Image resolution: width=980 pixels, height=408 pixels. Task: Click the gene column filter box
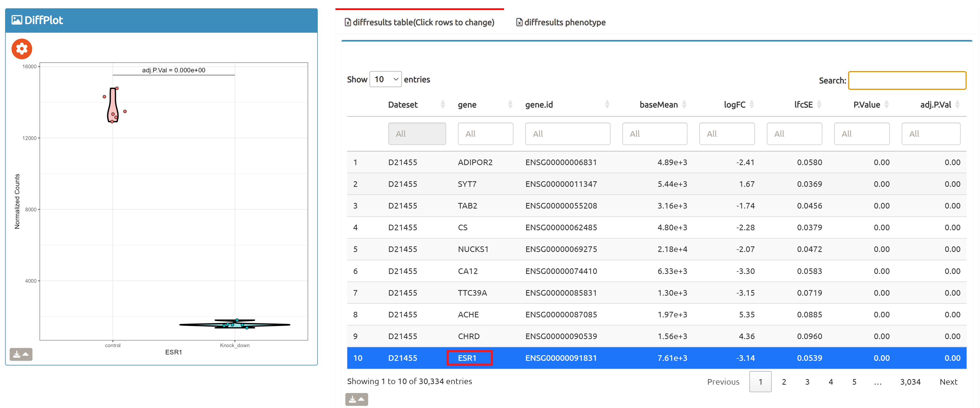tap(485, 133)
